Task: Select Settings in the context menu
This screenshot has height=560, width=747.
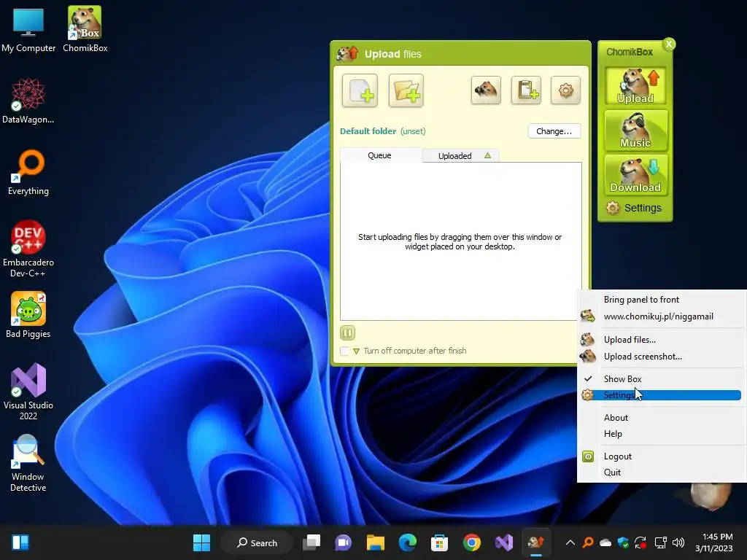Action: (661, 395)
